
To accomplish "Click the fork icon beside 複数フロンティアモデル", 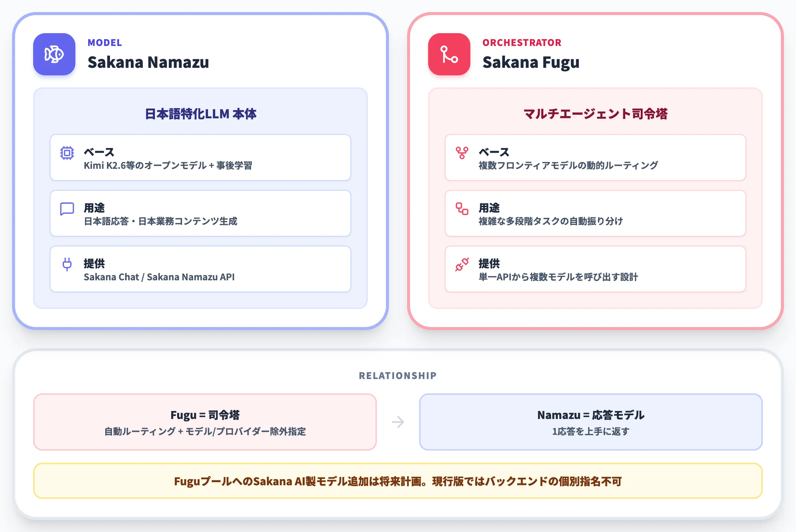I will pos(462,153).
